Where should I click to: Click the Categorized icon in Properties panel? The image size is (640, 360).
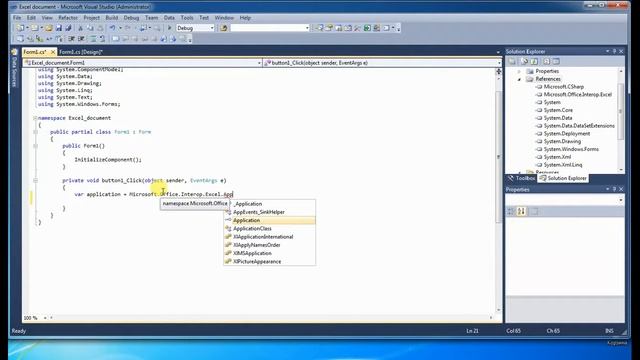pyautogui.click(x=511, y=211)
